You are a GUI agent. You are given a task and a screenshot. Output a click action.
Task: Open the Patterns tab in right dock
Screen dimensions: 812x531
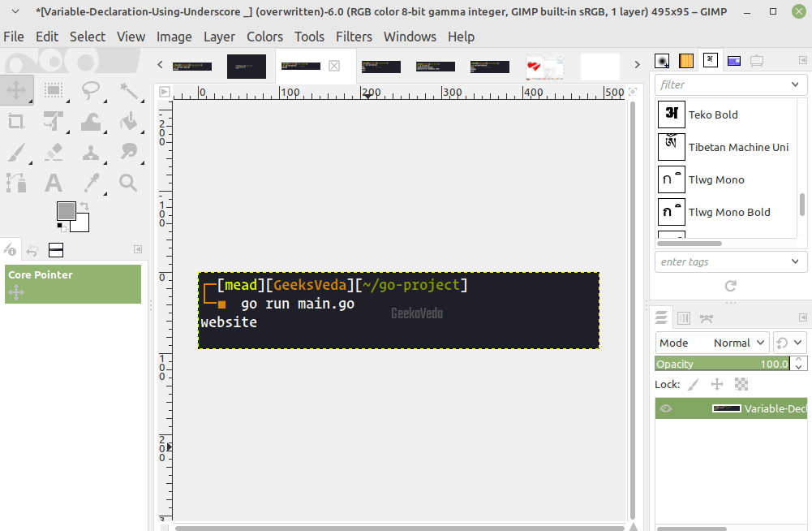(685, 61)
